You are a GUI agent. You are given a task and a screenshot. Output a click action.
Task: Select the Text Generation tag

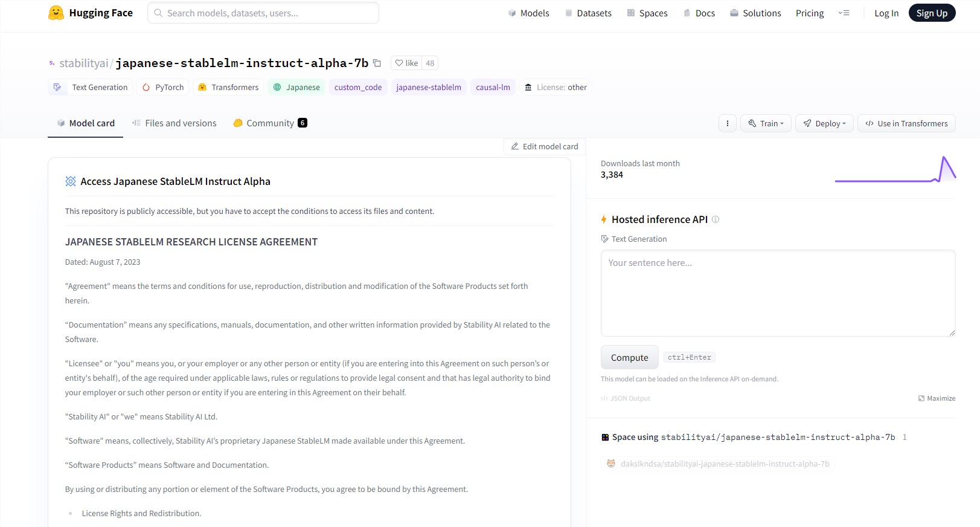click(91, 87)
